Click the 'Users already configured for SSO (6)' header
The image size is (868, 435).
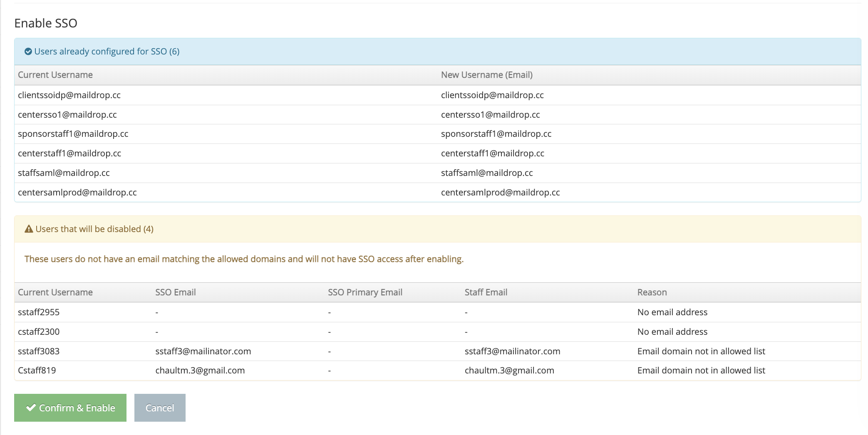107,52
